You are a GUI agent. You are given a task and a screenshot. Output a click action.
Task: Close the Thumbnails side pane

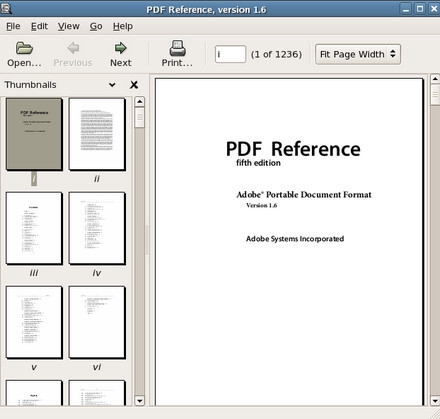click(134, 85)
